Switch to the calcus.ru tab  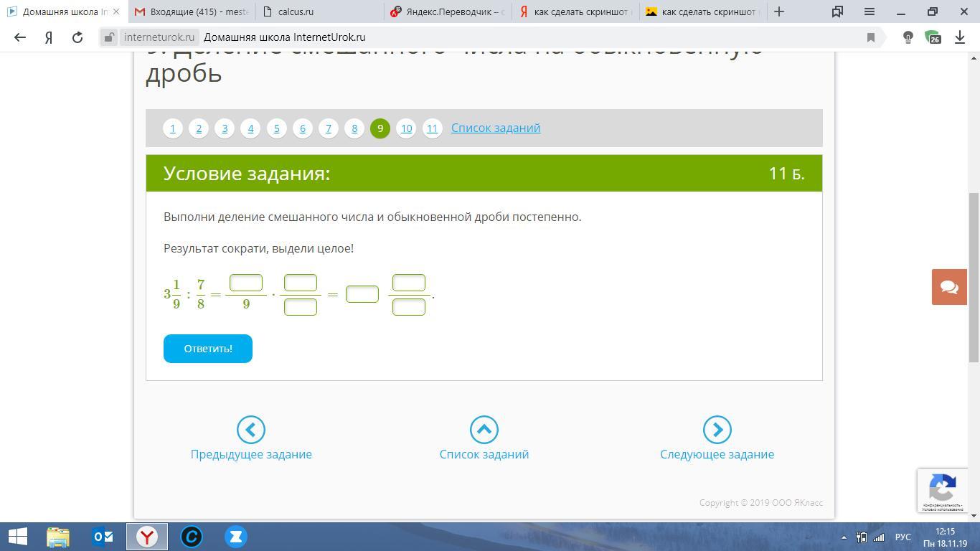[x=319, y=11]
